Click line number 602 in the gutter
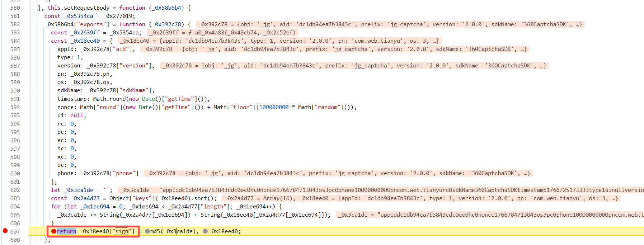The width and height of the screenshot is (644, 245). (x=15, y=190)
